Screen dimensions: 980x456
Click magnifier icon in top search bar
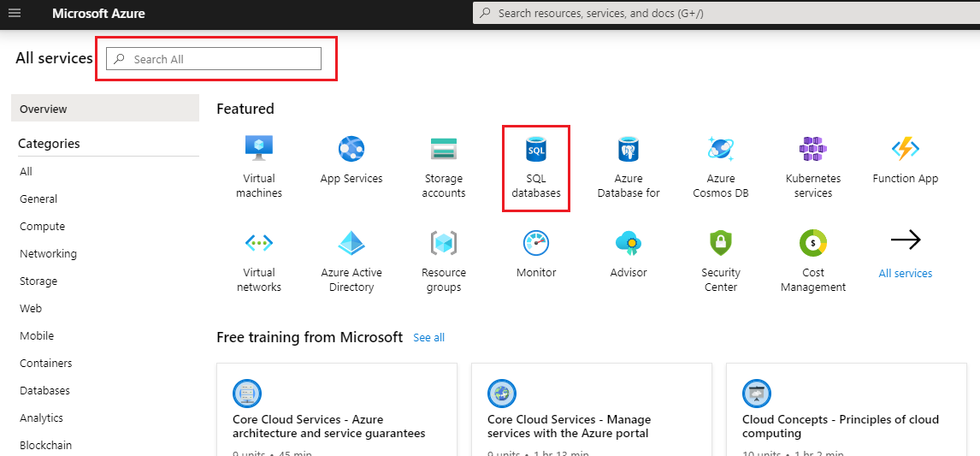[x=487, y=13]
